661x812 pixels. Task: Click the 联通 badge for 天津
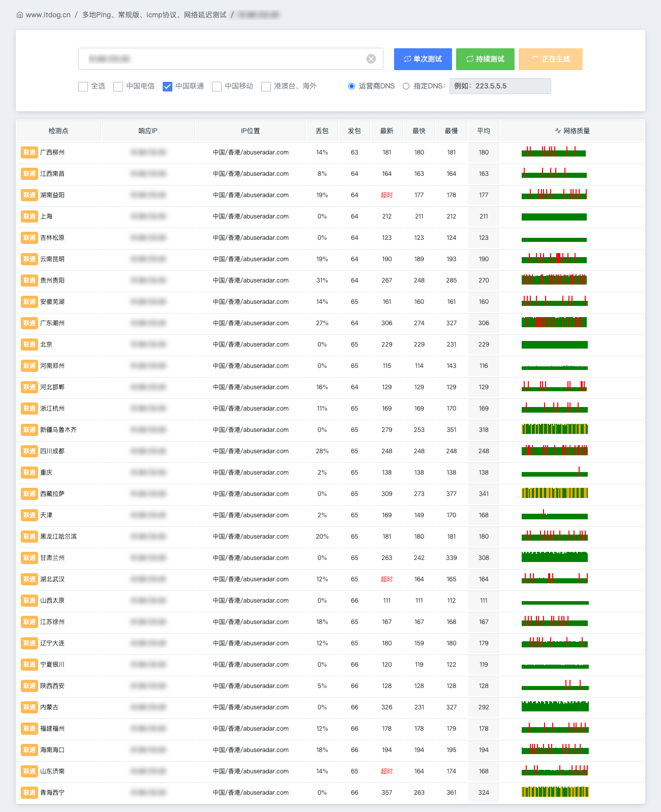click(x=29, y=515)
